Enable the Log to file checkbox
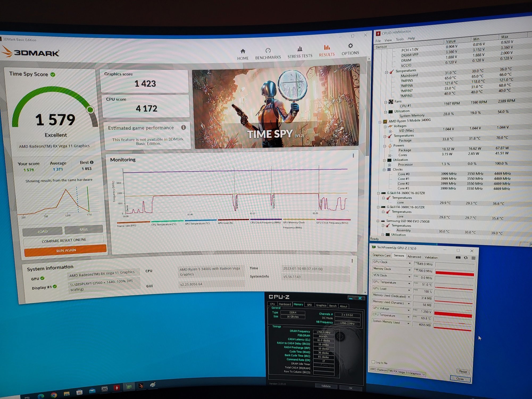Screen dimensions: 532x399 click(373, 362)
